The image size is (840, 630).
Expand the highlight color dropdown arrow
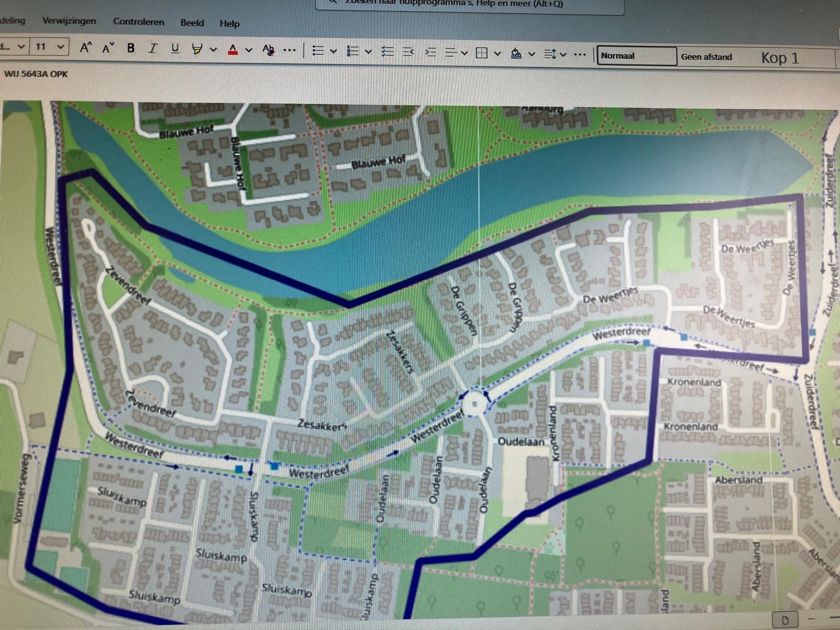pos(213,50)
